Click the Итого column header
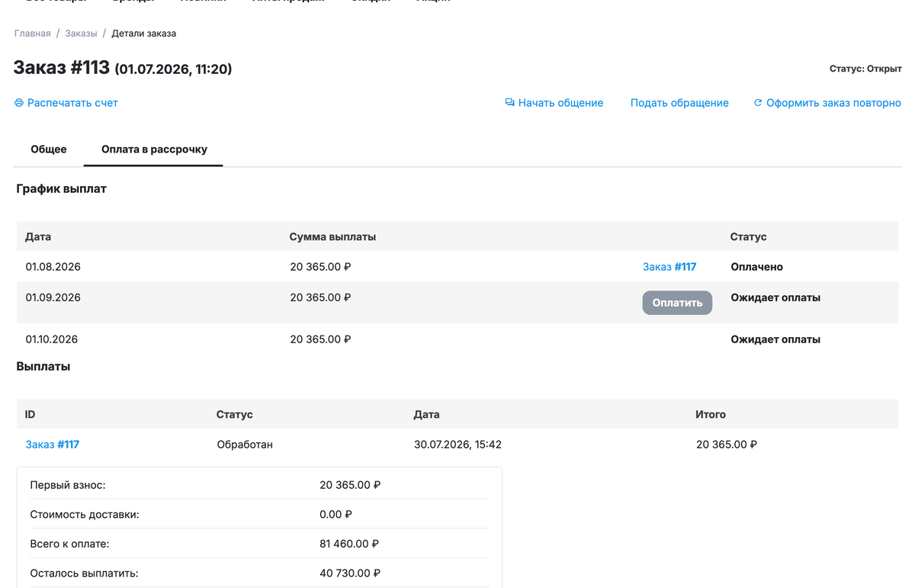Screen dimensions: 915x588 pyautogui.click(x=711, y=415)
